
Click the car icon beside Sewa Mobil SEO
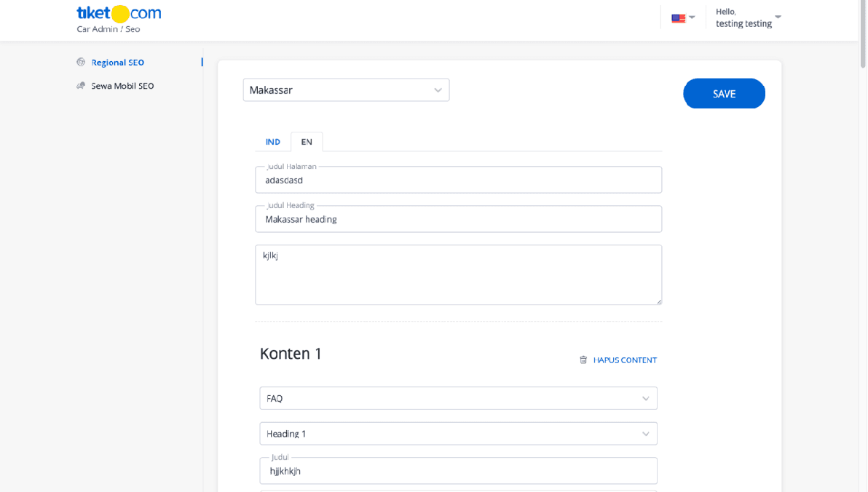(80, 85)
